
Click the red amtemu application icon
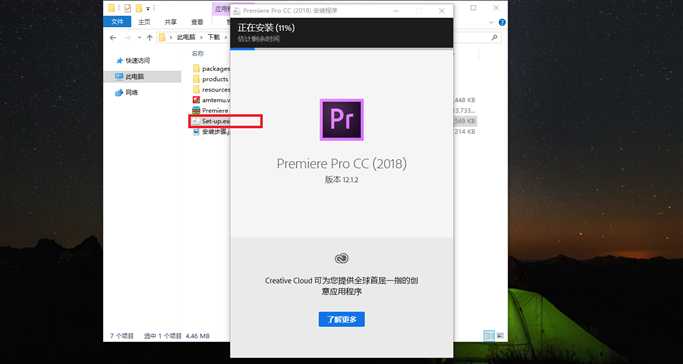coord(196,100)
